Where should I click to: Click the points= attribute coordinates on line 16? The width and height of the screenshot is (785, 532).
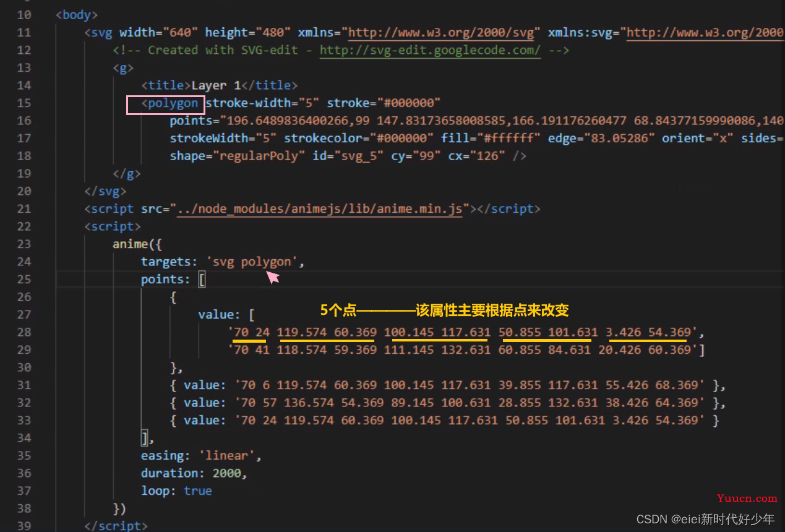[x=477, y=121]
